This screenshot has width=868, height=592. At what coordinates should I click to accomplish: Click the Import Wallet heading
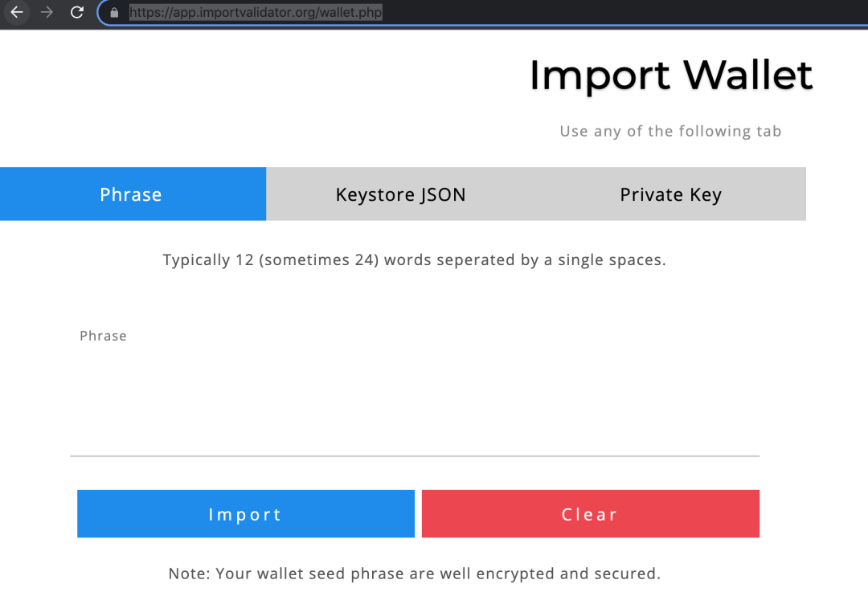pos(671,76)
